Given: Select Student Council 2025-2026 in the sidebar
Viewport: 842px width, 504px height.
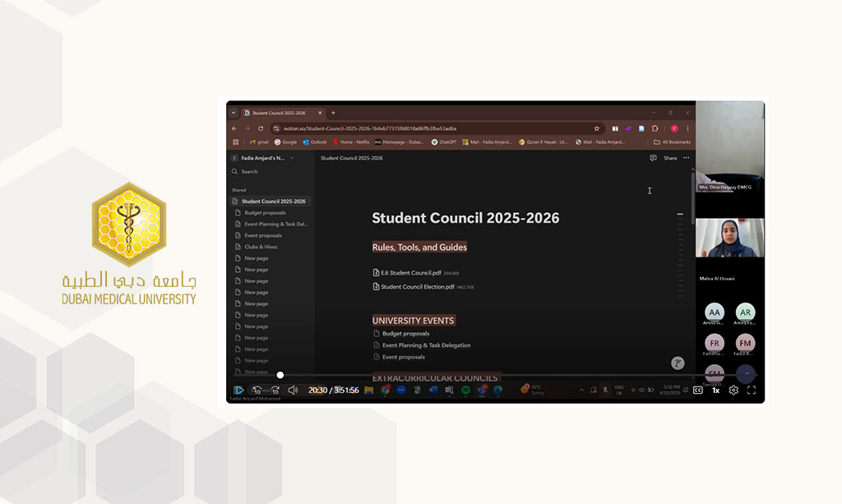Looking at the screenshot, I should pos(271,201).
